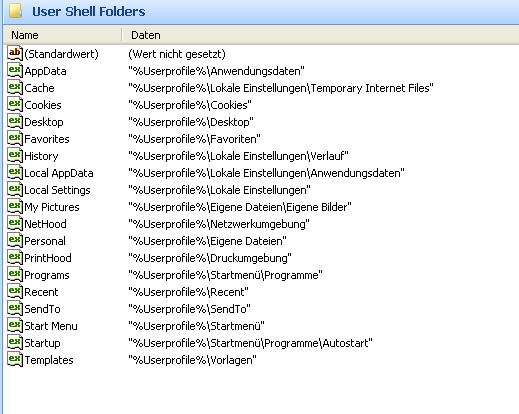Select the Local AppData entry
Image resolution: width=519 pixels, height=414 pixels.
(x=59, y=173)
